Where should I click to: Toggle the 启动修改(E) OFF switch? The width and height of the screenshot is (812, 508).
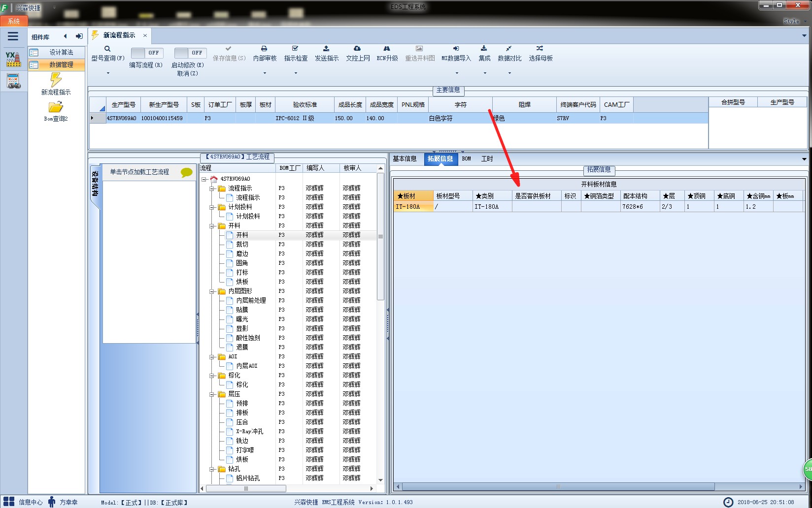tap(191, 53)
